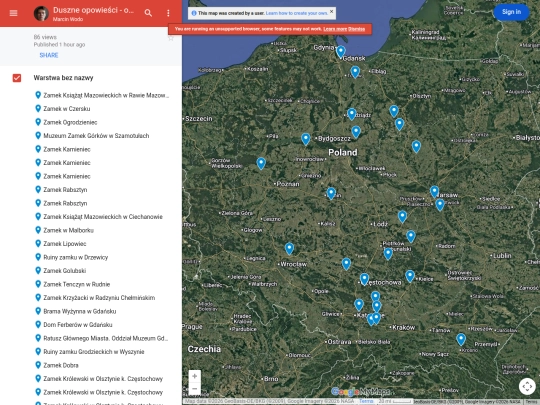The width and height of the screenshot is (540, 405).
Task: Click the map pin near Krosno
Action: (461, 340)
